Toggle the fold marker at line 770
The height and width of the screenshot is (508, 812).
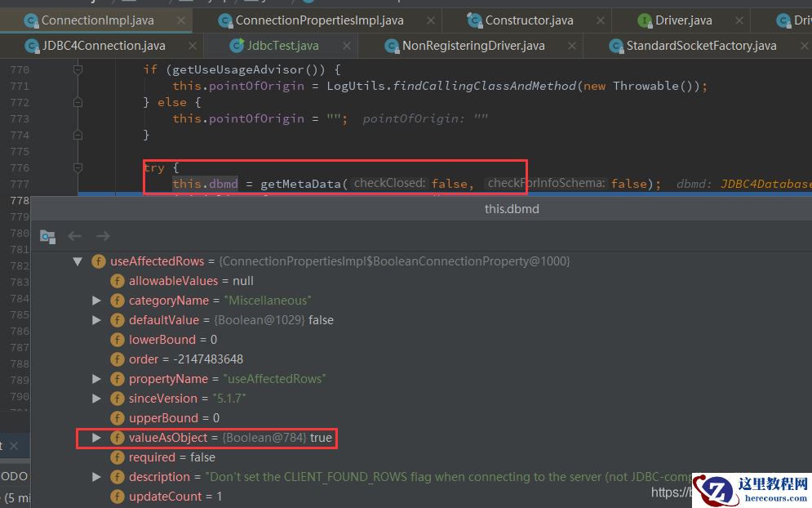(x=78, y=70)
